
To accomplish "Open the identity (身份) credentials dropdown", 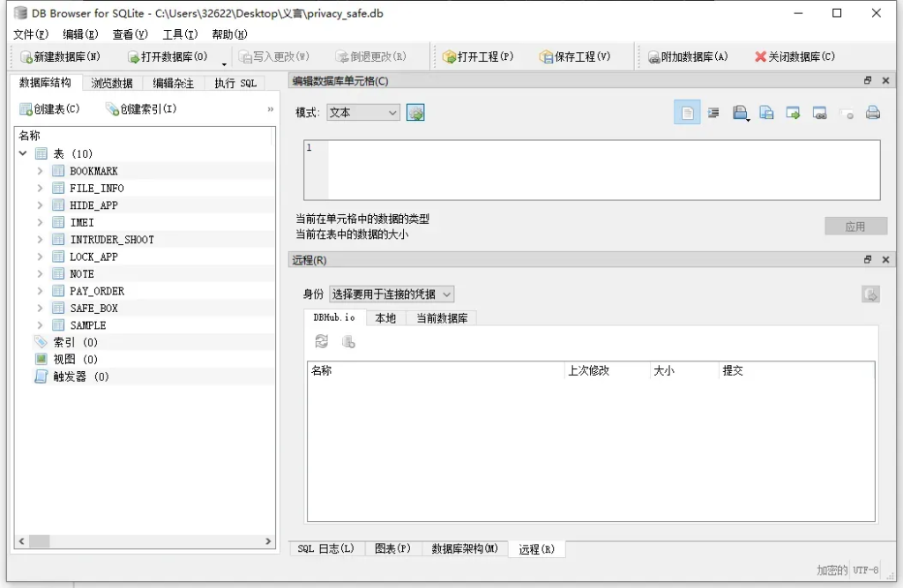I will pos(392,294).
